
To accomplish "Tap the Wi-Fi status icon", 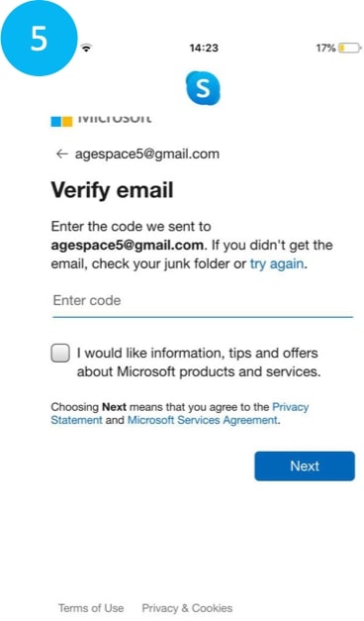I will pyautogui.click(x=86, y=49).
